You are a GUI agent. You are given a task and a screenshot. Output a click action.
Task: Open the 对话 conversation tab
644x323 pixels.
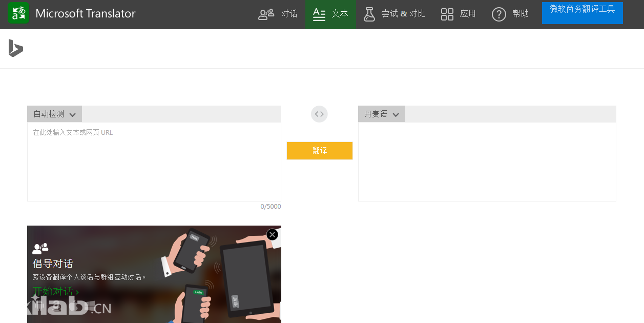click(x=278, y=14)
